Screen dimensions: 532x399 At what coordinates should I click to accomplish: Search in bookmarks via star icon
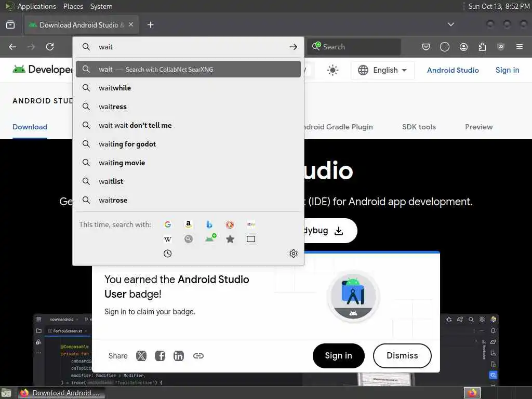pos(230,239)
